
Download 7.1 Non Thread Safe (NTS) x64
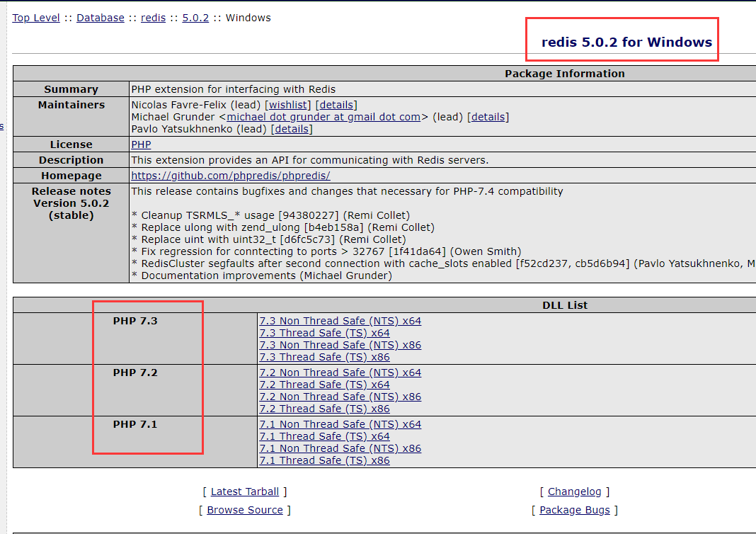(x=340, y=424)
